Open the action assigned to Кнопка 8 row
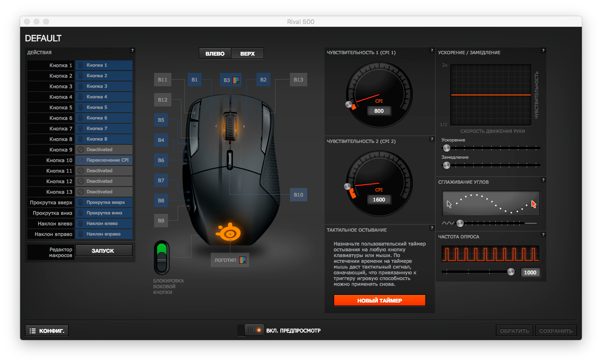The width and height of the screenshot is (602, 364). [x=104, y=139]
